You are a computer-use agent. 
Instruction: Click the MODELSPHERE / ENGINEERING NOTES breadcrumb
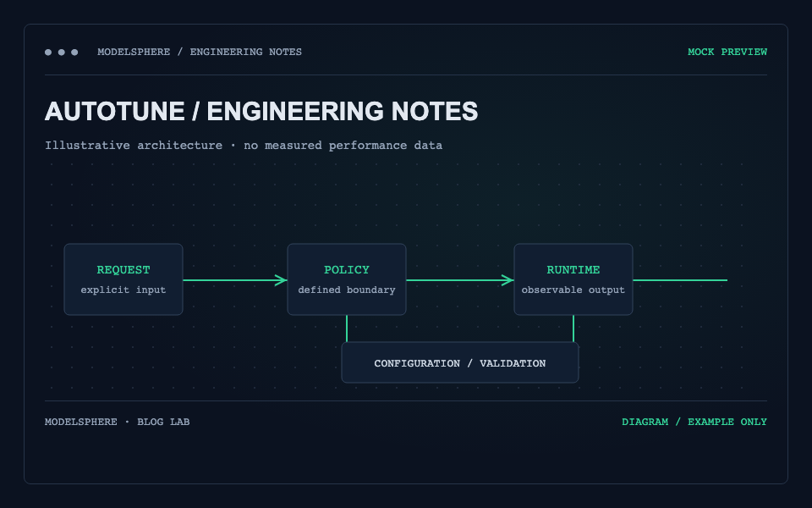(200, 52)
